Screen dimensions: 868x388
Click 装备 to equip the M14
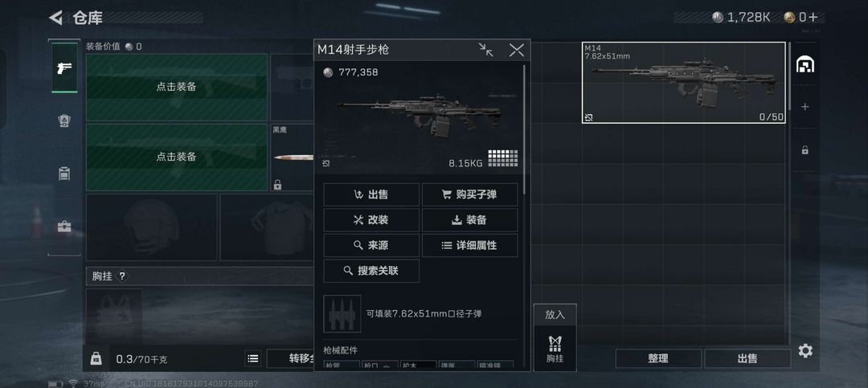tap(470, 220)
